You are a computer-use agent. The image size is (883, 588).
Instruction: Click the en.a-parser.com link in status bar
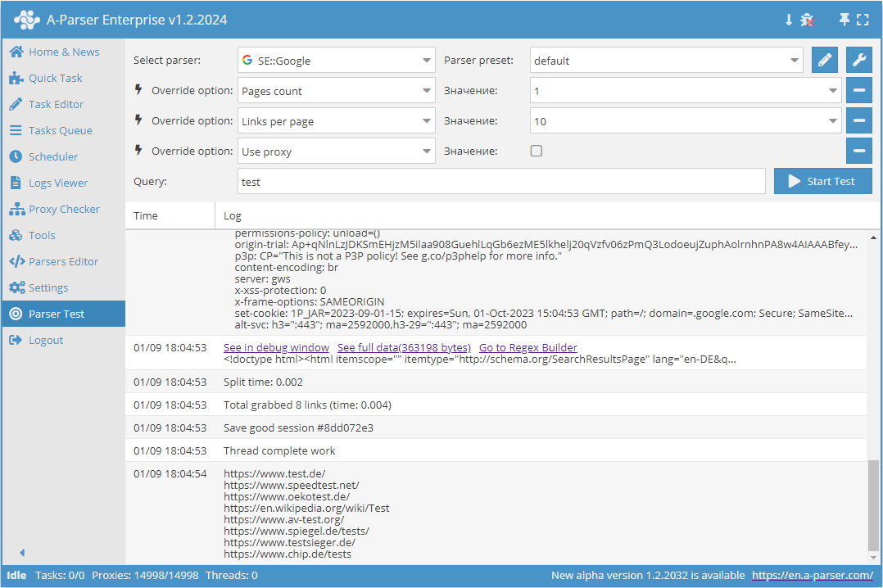813,575
